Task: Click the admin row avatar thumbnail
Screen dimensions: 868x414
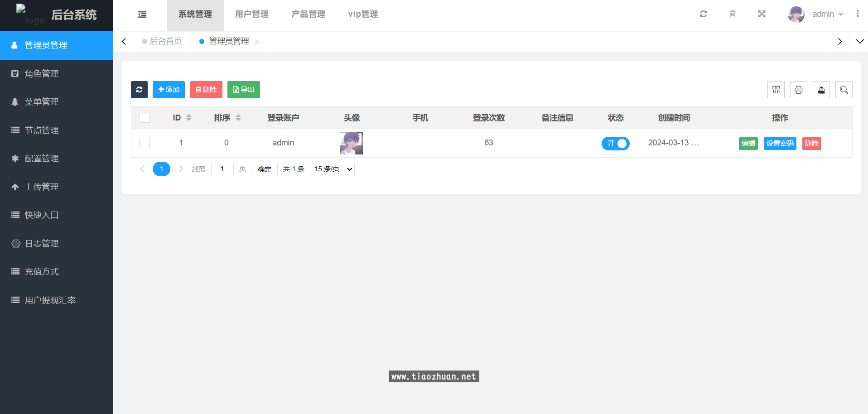Action: [x=352, y=143]
